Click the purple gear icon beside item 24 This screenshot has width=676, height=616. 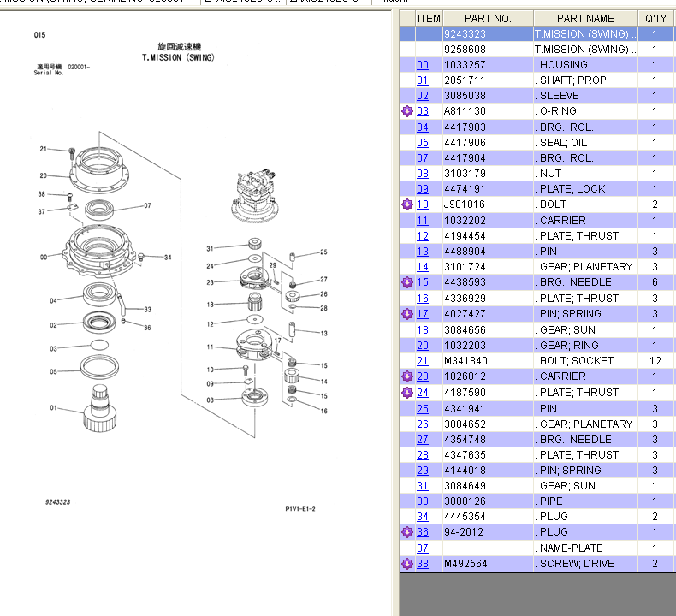point(407,393)
